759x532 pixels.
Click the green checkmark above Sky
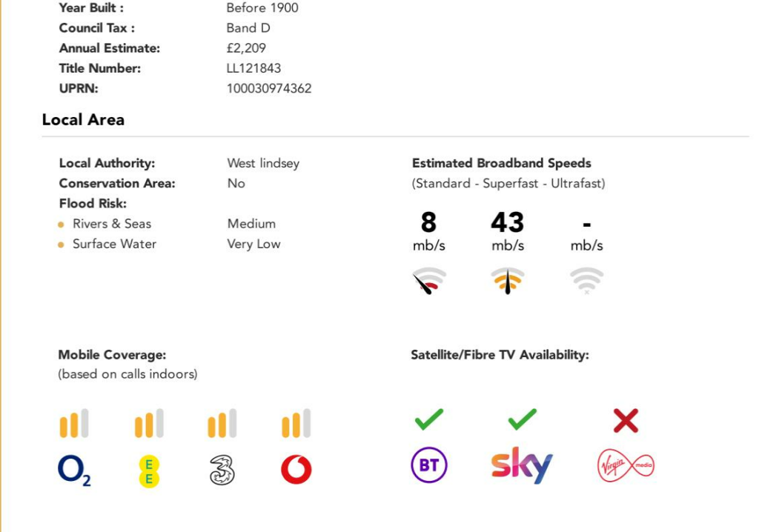pyautogui.click(x=523, y=419)
